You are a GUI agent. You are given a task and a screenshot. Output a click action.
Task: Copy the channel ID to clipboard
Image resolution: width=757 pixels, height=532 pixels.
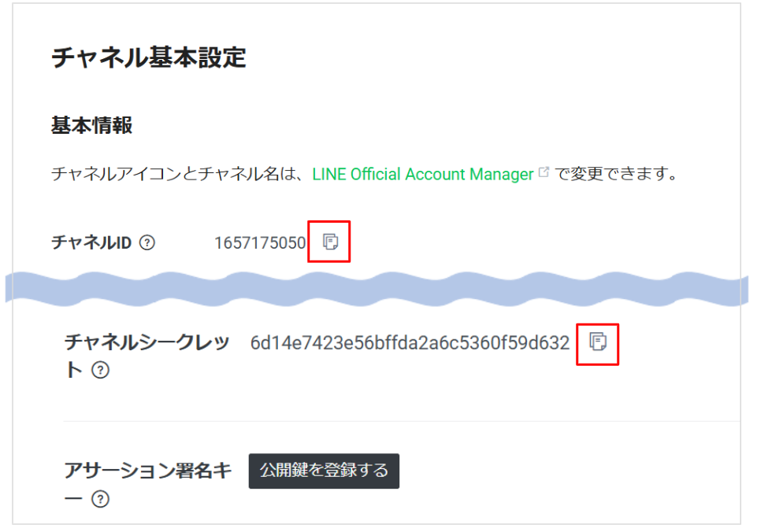330,242
